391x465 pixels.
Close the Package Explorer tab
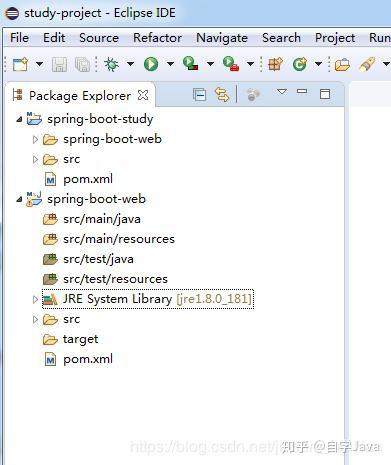[143, 95]
